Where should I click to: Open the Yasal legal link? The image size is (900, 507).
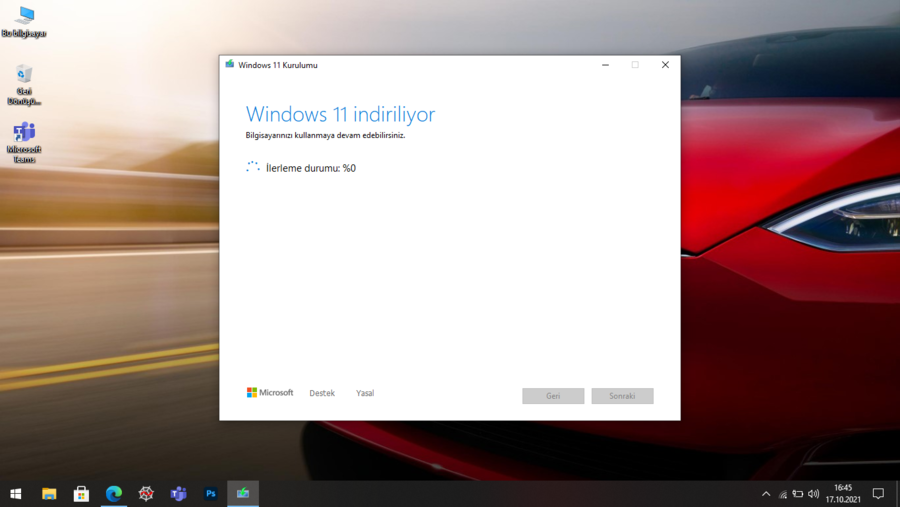[x=365, y=393]
